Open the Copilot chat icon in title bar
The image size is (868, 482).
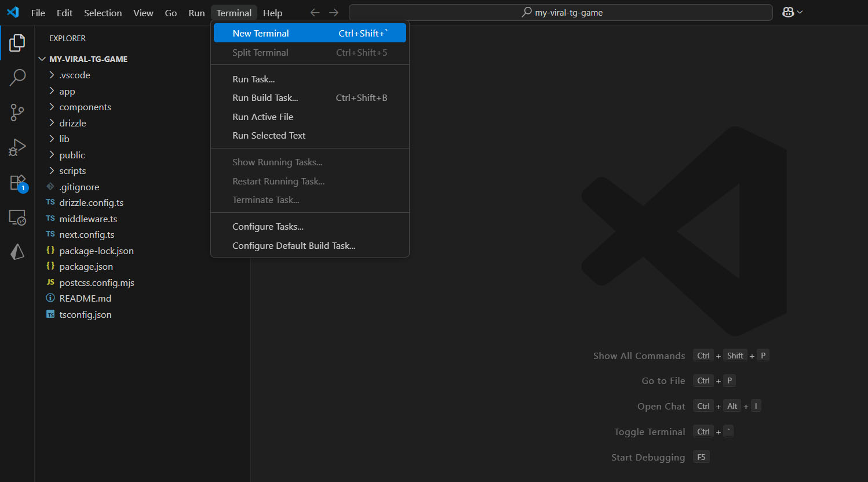[x=788, y=12]
